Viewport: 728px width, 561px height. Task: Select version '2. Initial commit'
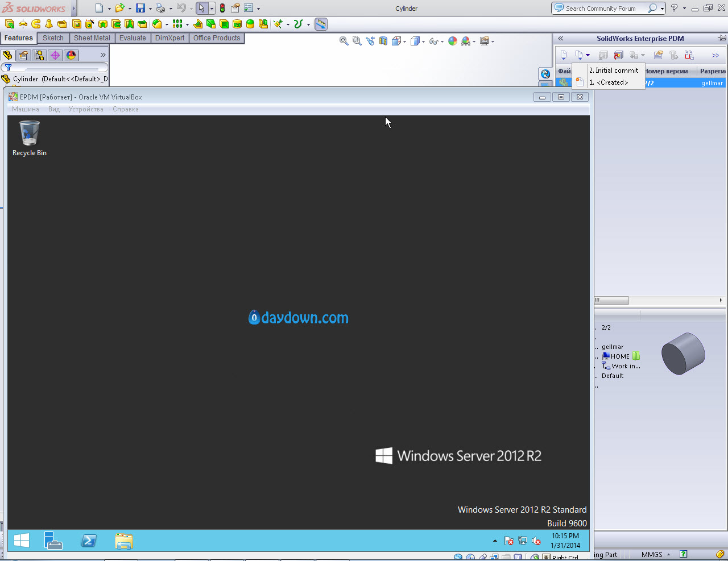click(609, 70)
